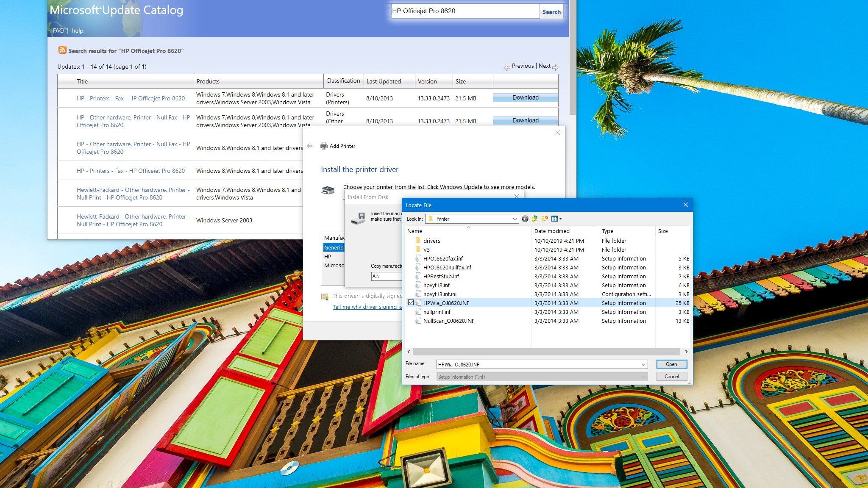Click the back arrow in Add Printer wizard

(x=310, y=146)
